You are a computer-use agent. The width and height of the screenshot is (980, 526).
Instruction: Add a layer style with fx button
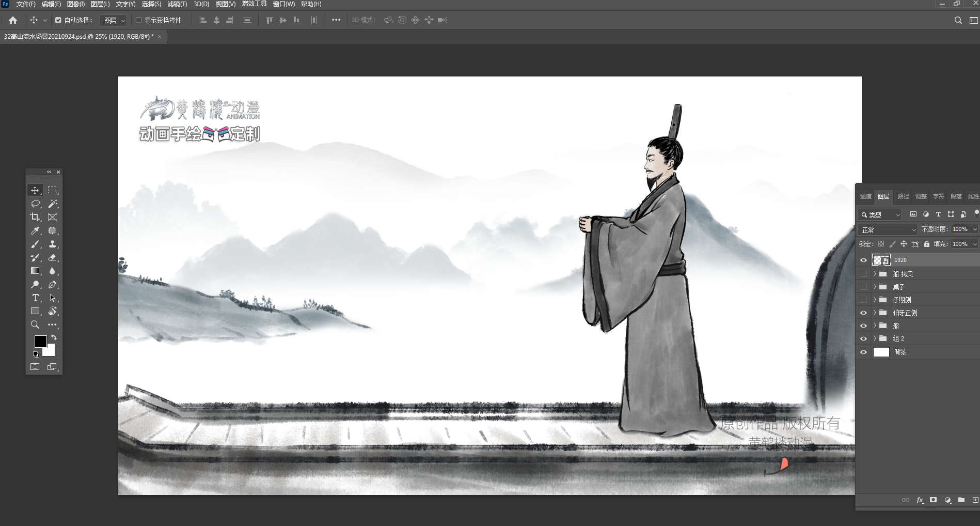tap(920, 500)
